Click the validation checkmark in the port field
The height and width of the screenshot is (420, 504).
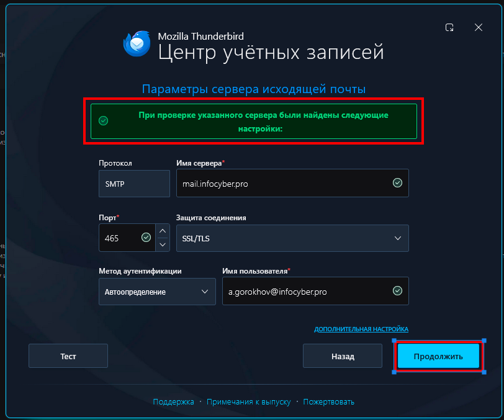[x=146, y=238]
